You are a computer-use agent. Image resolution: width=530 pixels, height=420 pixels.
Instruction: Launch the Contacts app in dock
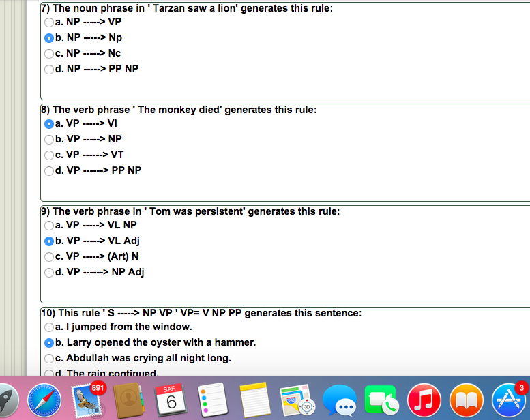click(129, 399)
